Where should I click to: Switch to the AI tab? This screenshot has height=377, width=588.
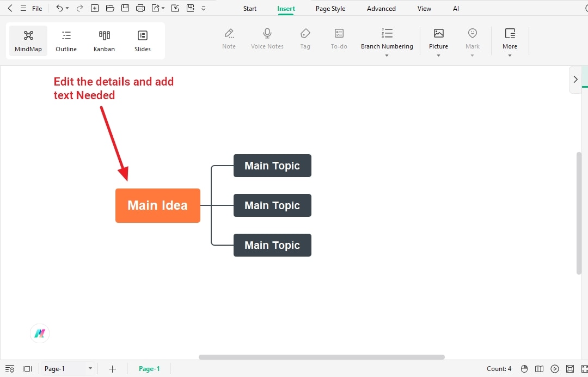[456, 9]
